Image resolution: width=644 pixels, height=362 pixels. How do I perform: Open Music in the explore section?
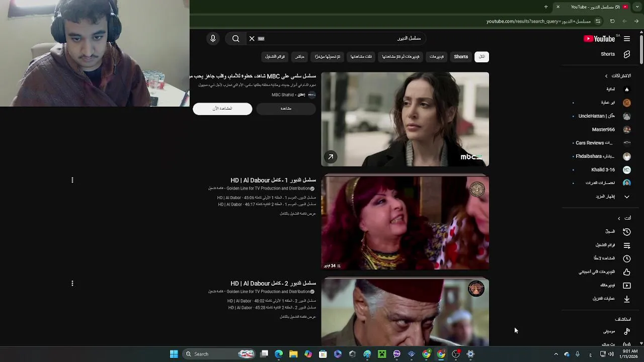tap(616, 331)
